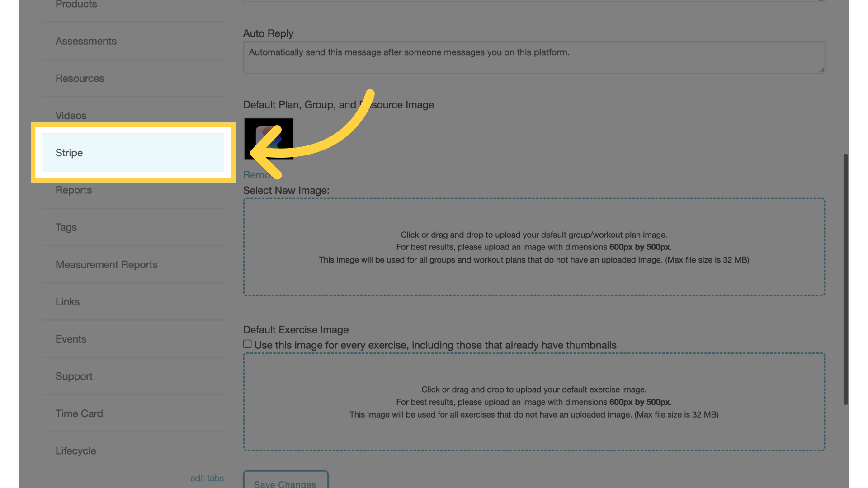Click the Auto Reply input field
Image resolution: width=868 pixels, height=488 pixels.
(x=533, y=56)
